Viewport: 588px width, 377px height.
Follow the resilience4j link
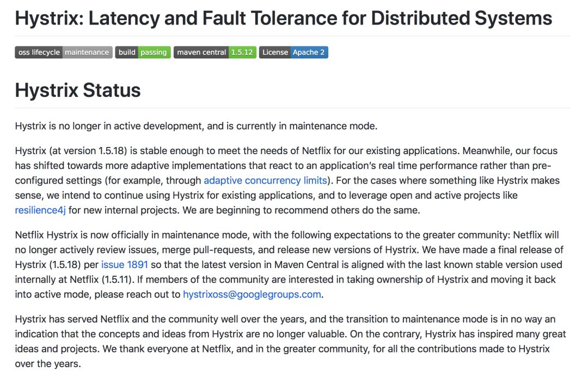[x=40, y=210]
